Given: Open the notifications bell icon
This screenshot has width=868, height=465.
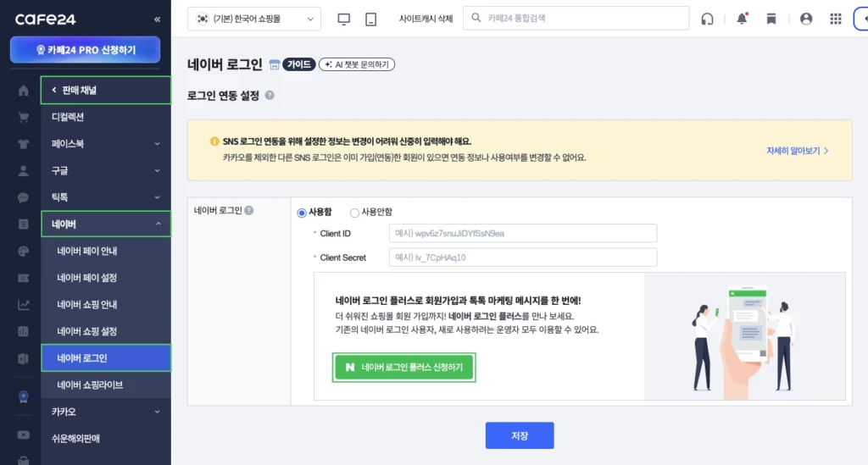Looking at the screenshot, I should tap(742, 19).
